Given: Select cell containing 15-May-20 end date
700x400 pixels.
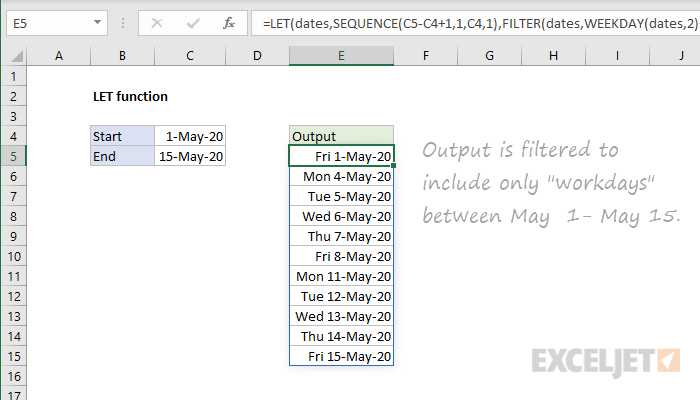Looking at the screenshot, I should click(190, 156).
